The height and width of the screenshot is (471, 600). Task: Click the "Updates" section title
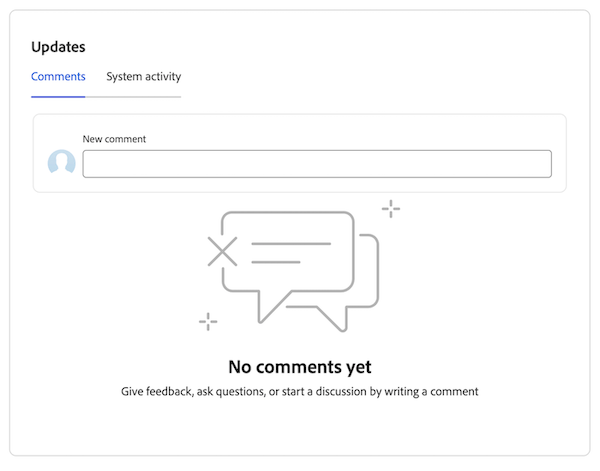pos(58,47)
